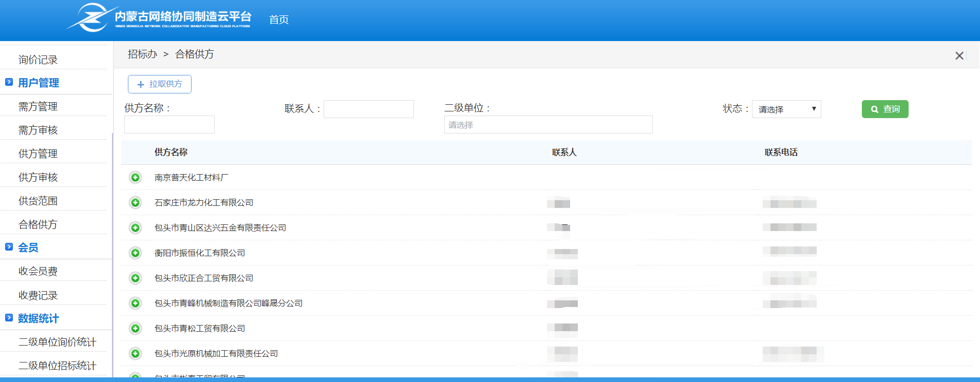Image resolution: width=980 pixels, height=382 pixels.
Task: Click the green 查询 search button
Action: (x=885, y=109)
